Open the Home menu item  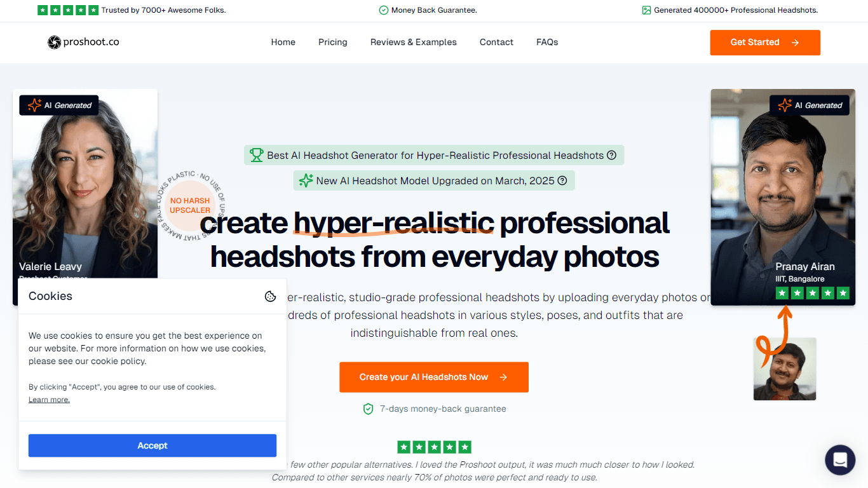point(283,42)
